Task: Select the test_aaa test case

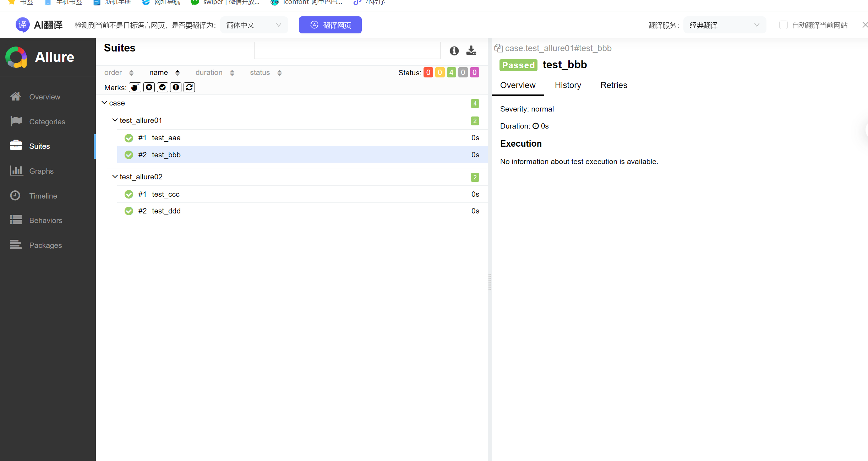Action: pos(302,138)
